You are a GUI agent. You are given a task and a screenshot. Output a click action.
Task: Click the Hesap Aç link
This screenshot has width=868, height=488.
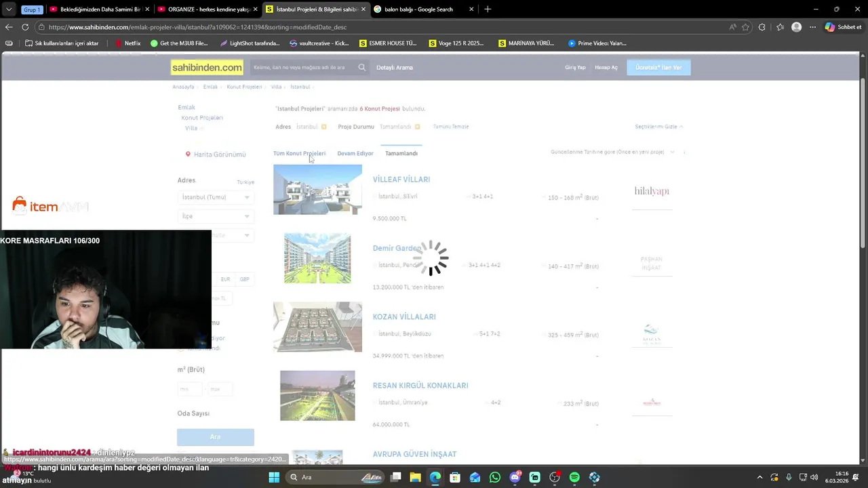606,67
